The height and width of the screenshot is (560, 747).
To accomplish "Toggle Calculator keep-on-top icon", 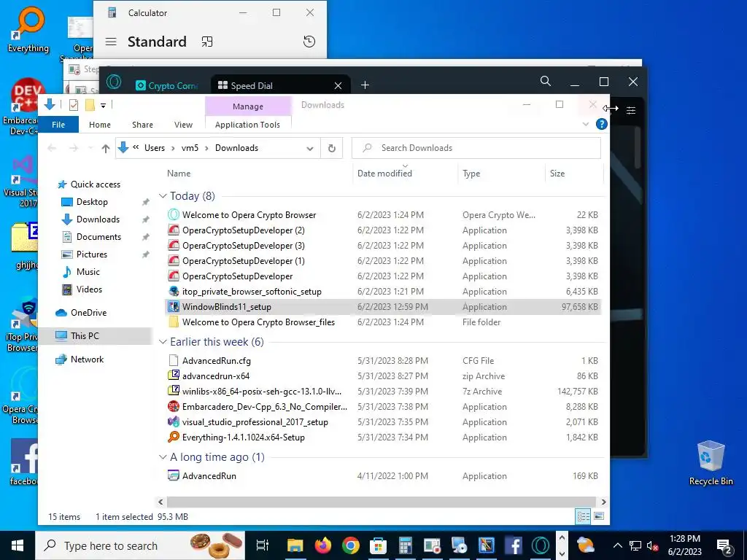I will [x=206, y=42].
